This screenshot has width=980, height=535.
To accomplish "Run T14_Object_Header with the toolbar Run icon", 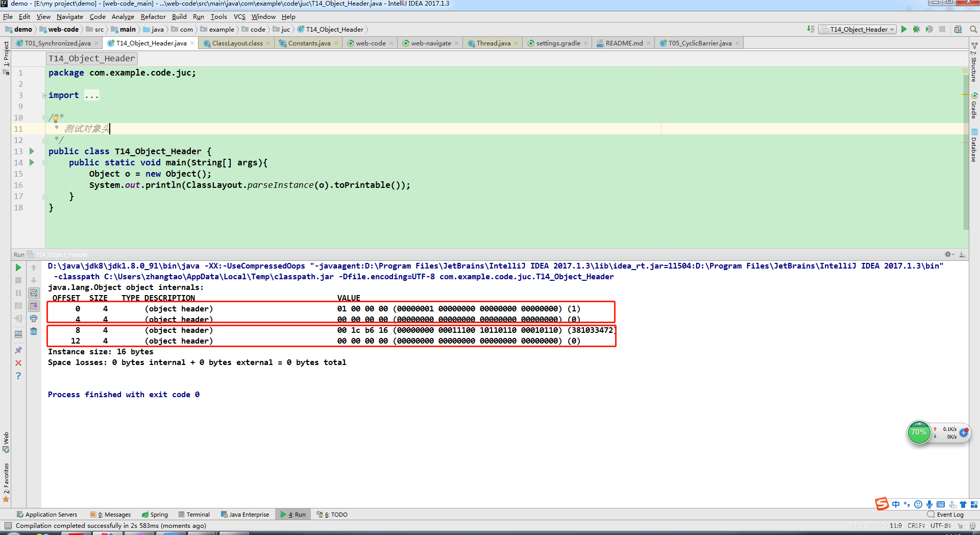I will [x=904, y=30].
